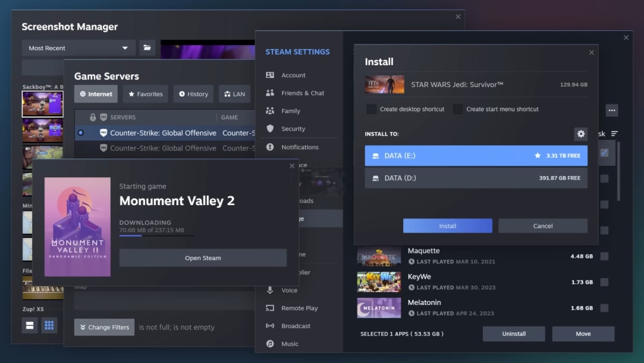Open Notifications settings
The width and height of the screenshot is (644, 363).
point(301,147)
